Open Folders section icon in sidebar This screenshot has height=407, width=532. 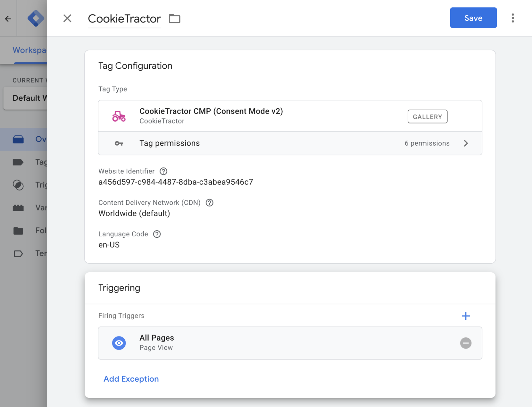[18, 231]
